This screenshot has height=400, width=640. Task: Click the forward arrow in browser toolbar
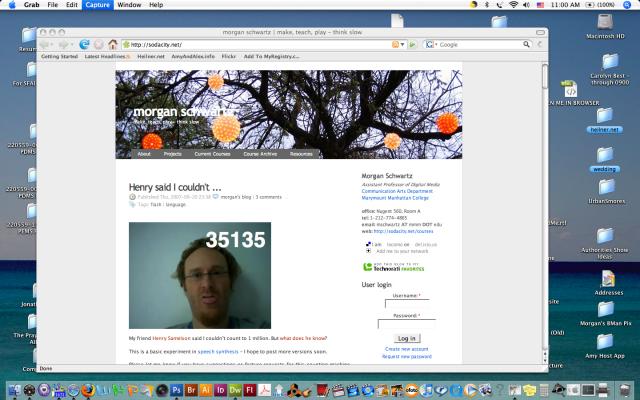click(x=63, y=44)
